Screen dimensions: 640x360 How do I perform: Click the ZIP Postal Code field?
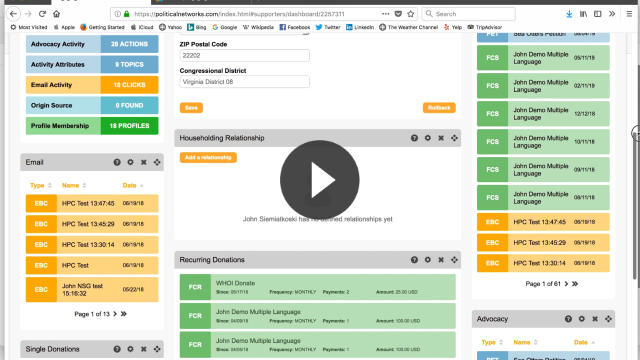(x=244, y=56)
